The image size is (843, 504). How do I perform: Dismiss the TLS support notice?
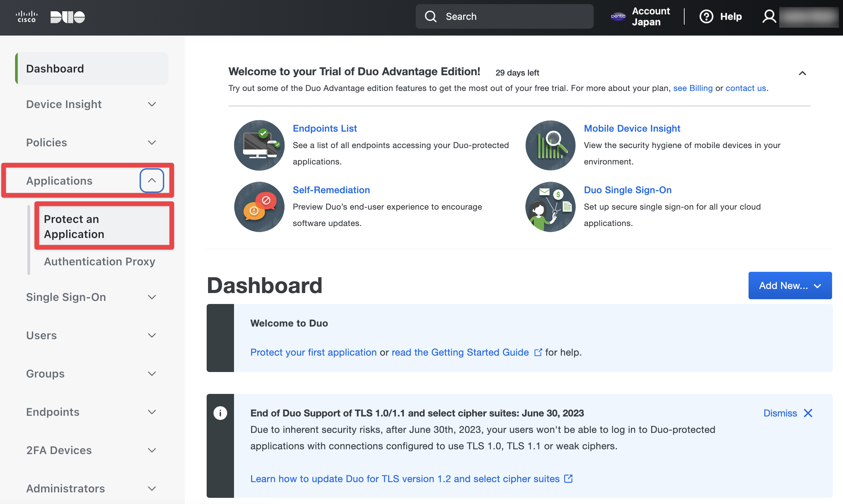(x=780, y=413)
